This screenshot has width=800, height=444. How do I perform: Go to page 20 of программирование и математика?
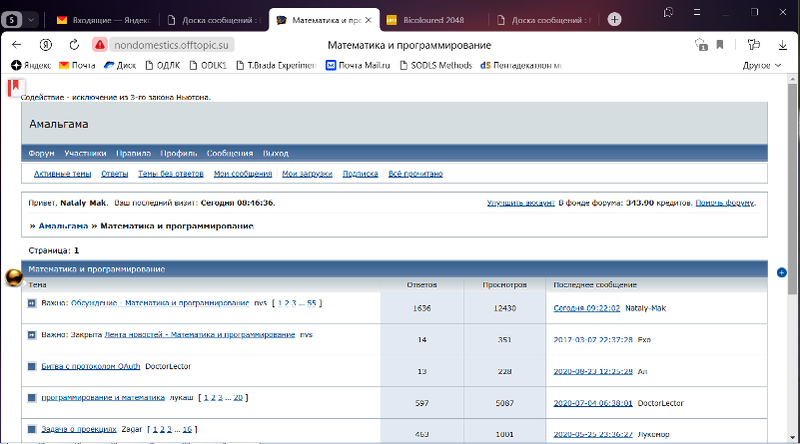238,398
